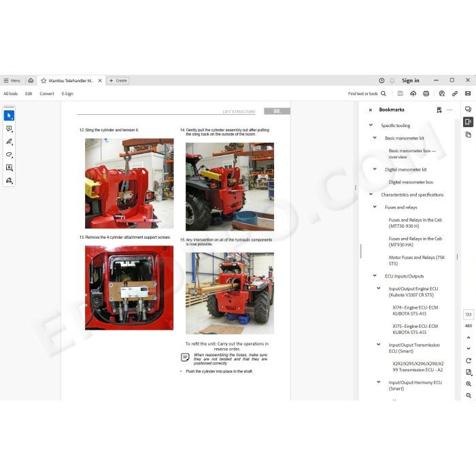Open Fuses and Relays in the Cab (MT930 HA)
The width and height of the screenshot is (476, 476).
415,241
